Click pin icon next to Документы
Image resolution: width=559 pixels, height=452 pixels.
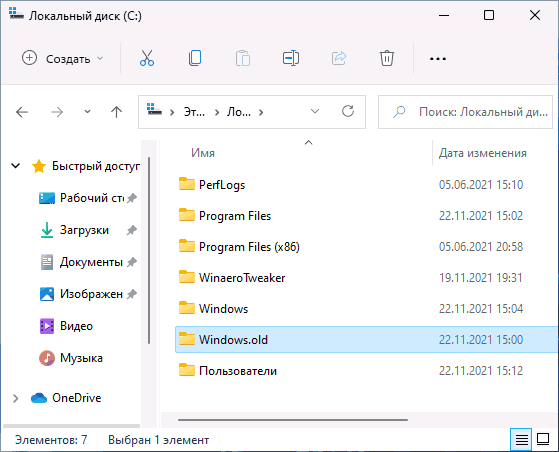(132, 262)
